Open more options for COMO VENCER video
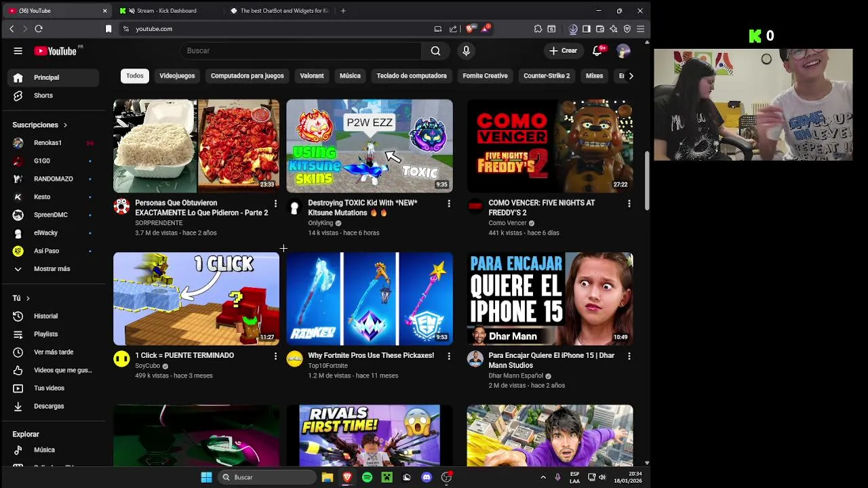Image resolution: width=868 pixels, height=488 pixels. pyautogui.click(x=629, y=203)
